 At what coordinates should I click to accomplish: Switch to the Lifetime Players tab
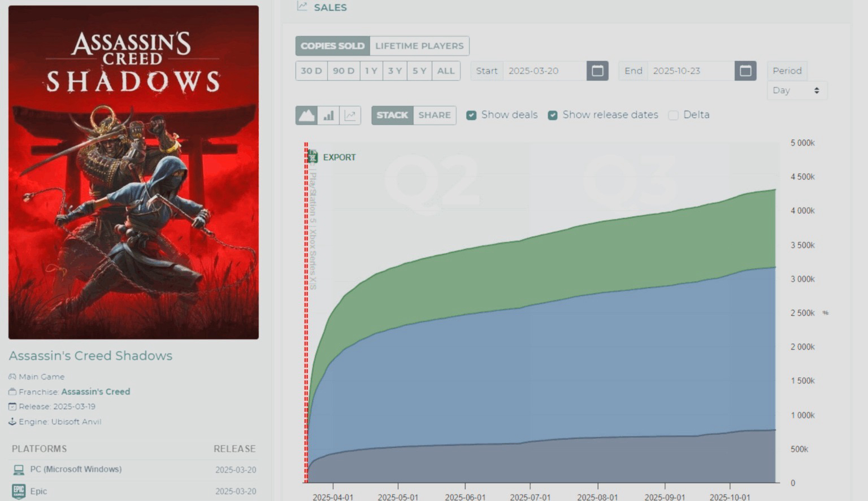pos(419,46)
